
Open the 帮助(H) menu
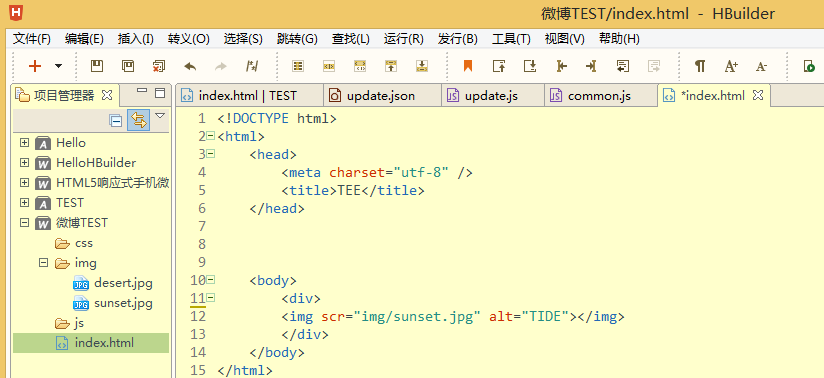click(x=619, y=38)
